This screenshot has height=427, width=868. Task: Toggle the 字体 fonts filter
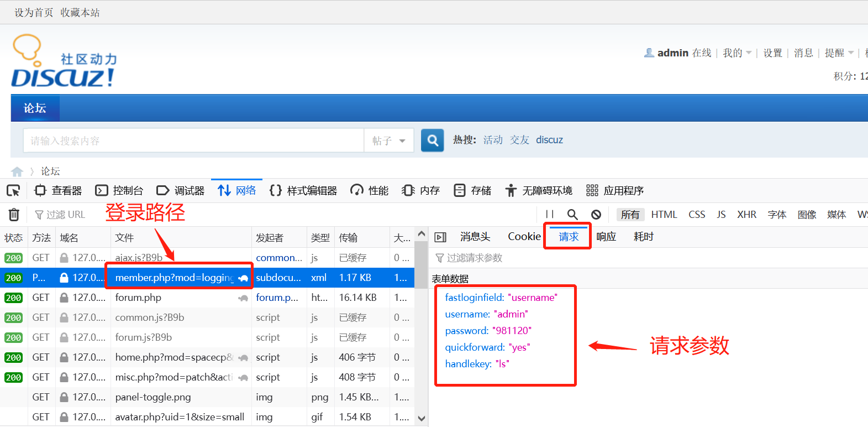(x=777, y=215)
